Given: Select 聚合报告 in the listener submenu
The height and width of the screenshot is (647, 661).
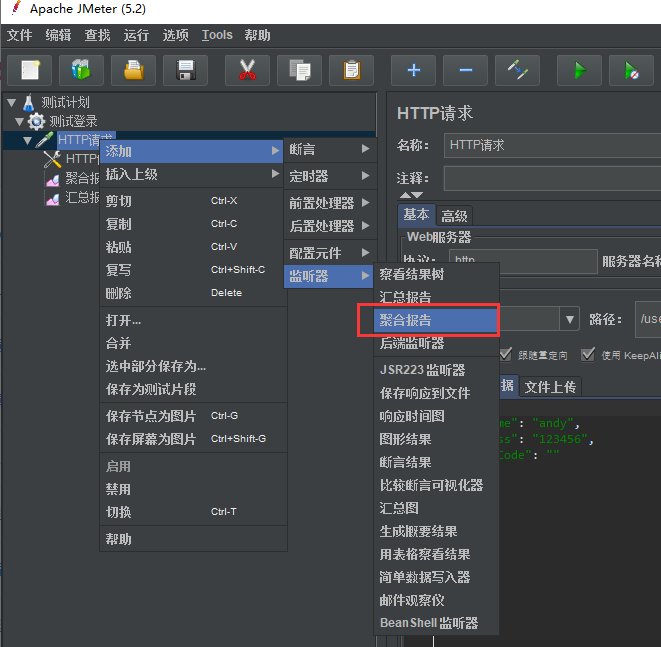Looking at the screenshot, I should (428, 320).
